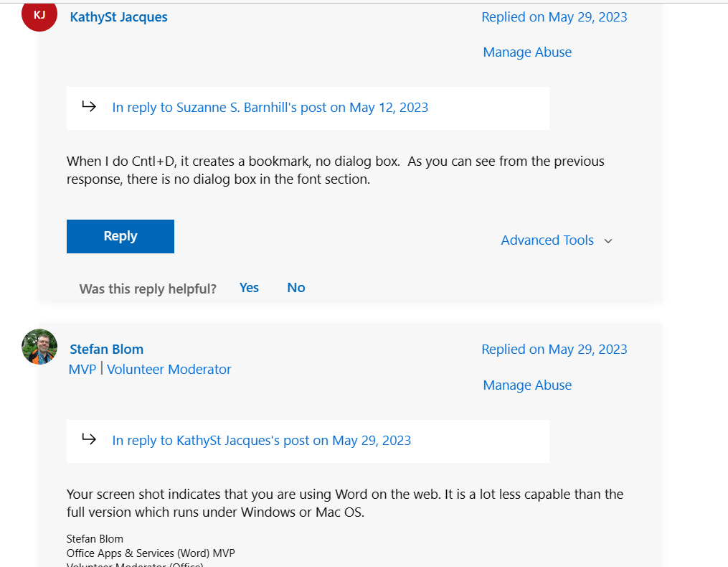Mark the reply as not helpful with No
This screenshot has height=567, width=728.
pyautogui.click(x=296, y=287)
